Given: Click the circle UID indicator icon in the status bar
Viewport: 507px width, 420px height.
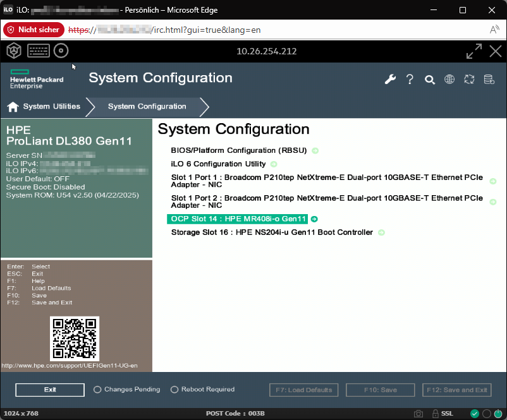Looking at the screenshot, I should [x=486, y=414].
